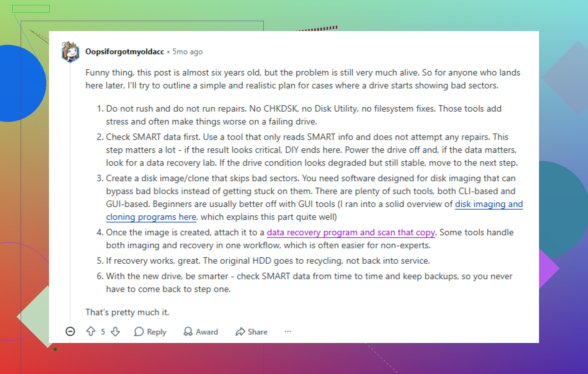Upvote the comment by Oopsiforgotmyoldacc
Viewport: 588px width, 374px height.
[91, 331]
